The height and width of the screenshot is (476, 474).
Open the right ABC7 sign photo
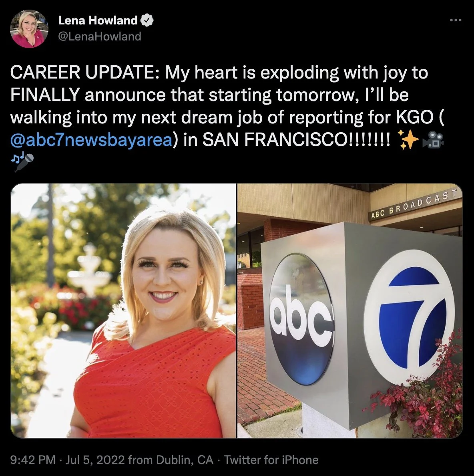[350, 311]
